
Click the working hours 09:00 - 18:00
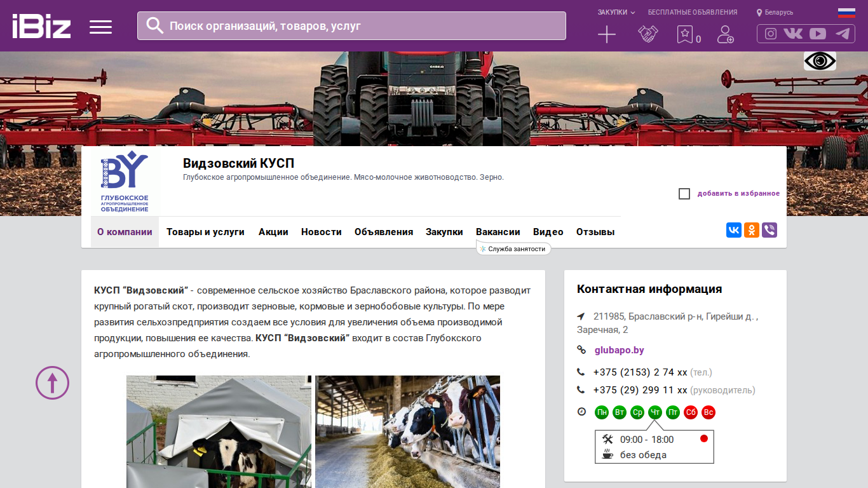point(647,440)
